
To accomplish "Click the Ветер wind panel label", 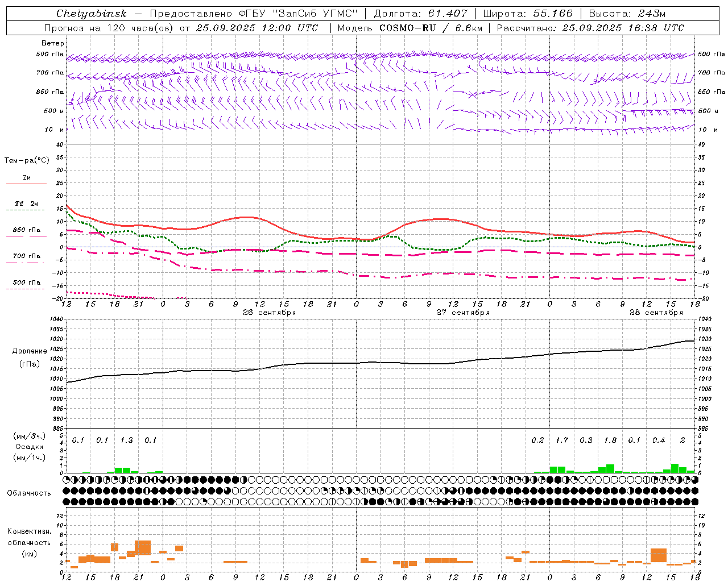I will tap(53, 43).
